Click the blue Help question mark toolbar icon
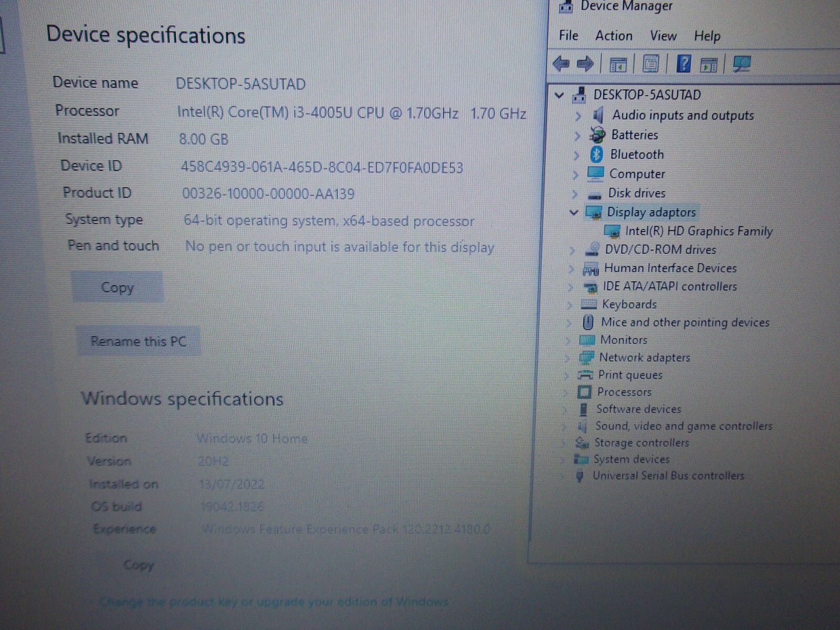The height and width of the screenshot is (630, 840). [x=684, y=64]
